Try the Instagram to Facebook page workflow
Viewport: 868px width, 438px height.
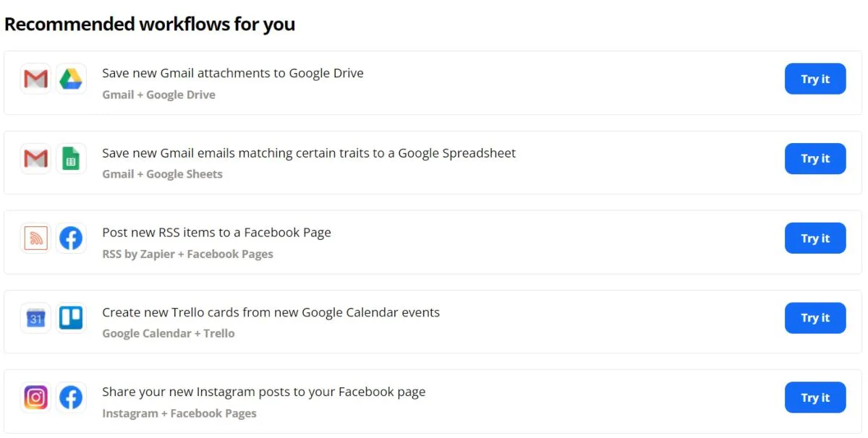coord(815,398)
